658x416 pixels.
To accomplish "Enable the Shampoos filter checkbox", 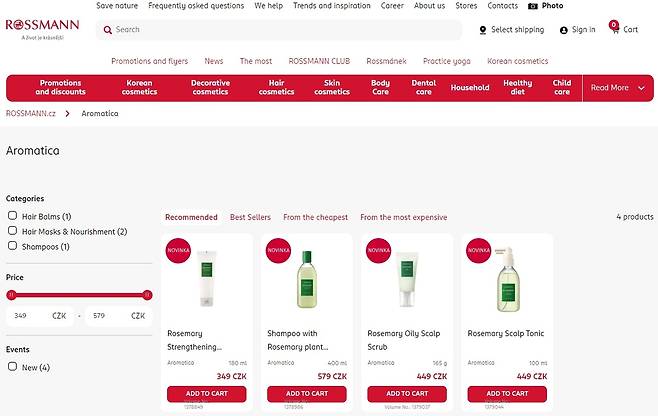I will (13, 246).
